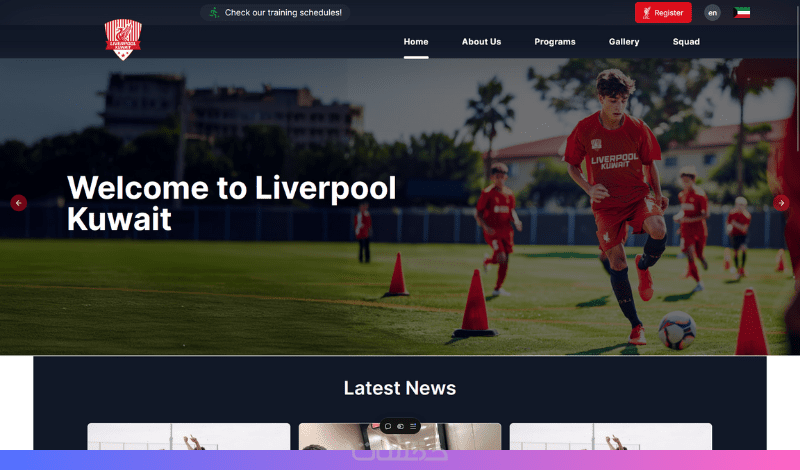Click the Latest News heading
800x470 pixels.
tap(399, 388)
